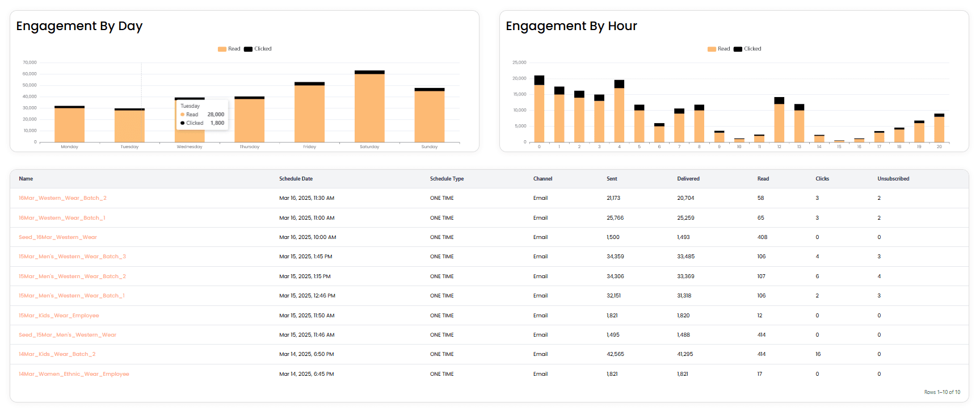The image size is (980, 411).
Task: Click the hour 12 bar in Engagement By Hour
Action: point(779,122)
